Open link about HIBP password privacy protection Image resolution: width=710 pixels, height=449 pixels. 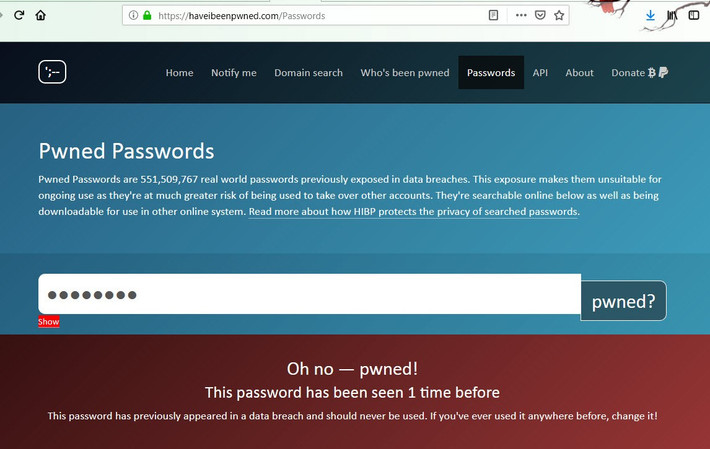[x=413, y=212]
